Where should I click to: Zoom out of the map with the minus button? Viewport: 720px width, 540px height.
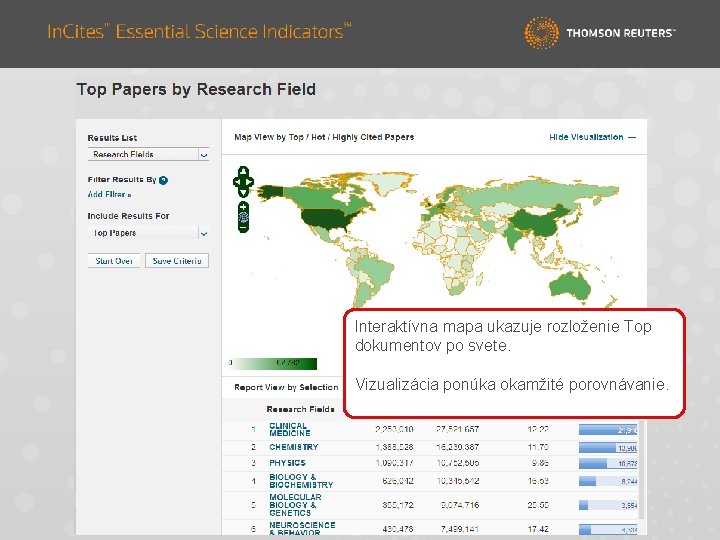point(243,227)
